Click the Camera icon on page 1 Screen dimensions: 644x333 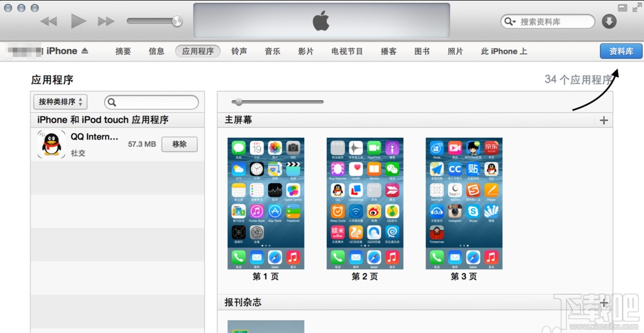(293, 147)
